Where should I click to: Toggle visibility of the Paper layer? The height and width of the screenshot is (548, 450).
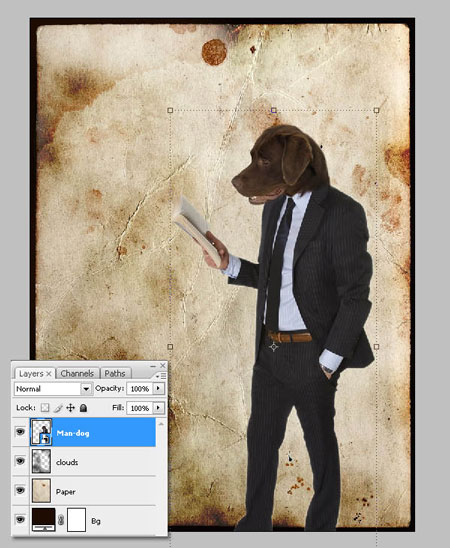(x=20, y=491)
